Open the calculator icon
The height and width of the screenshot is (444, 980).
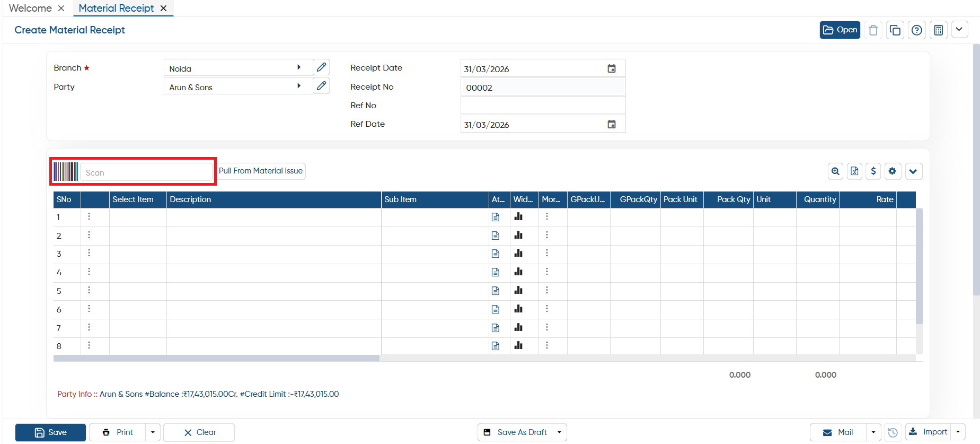pos(939,30)
